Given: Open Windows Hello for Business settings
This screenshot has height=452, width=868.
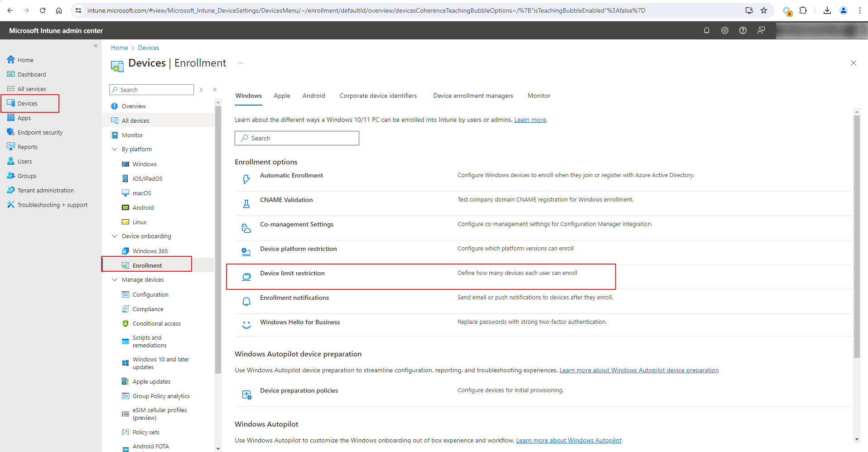Looking at the screenshot, I should coord(299,322).
